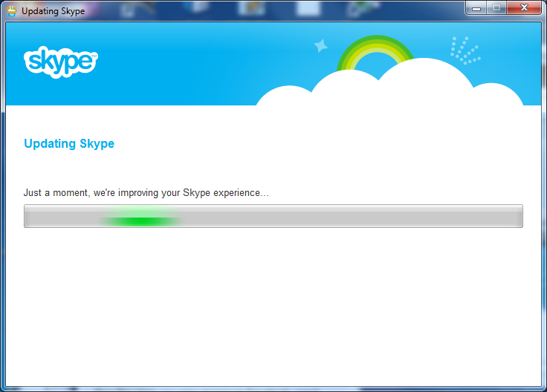547x392 pixels.
Task: Click the rainbow graphic above the clouds
Action: (x=375, y=50)
